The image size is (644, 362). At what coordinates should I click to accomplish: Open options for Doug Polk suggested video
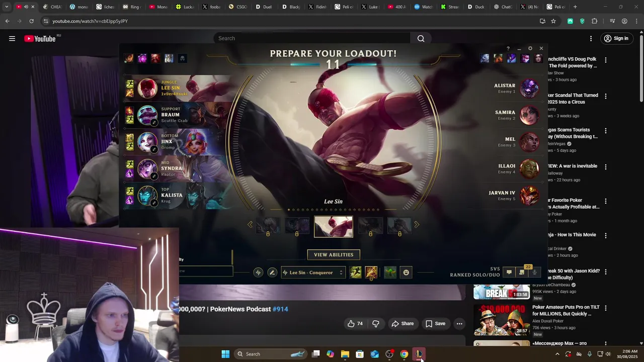[x=606, y=60]
